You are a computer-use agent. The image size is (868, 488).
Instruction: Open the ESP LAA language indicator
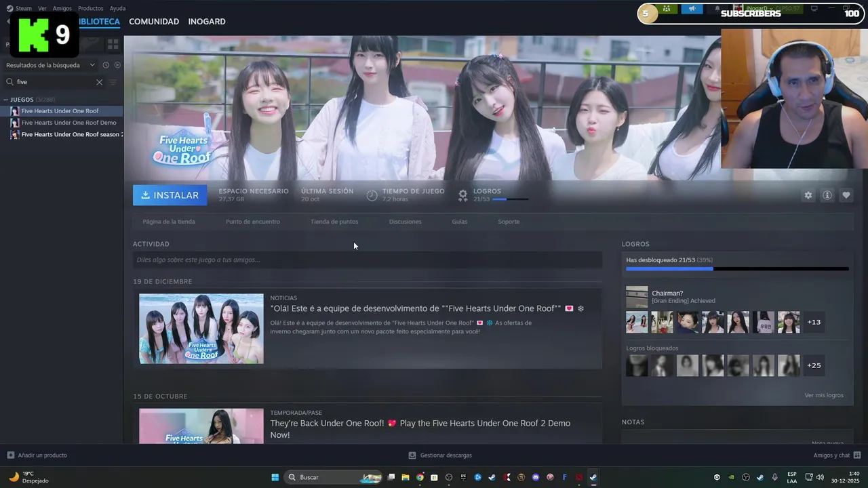click(792, 477)
